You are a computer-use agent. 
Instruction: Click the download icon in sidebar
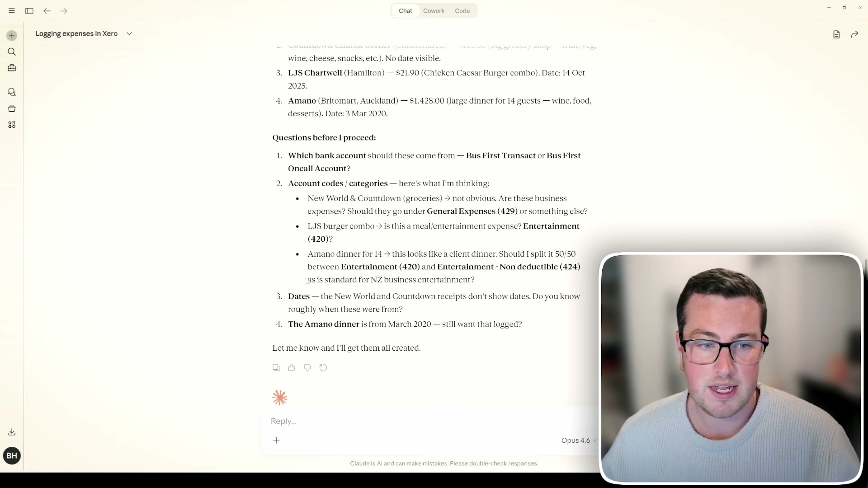coord(12,432)
